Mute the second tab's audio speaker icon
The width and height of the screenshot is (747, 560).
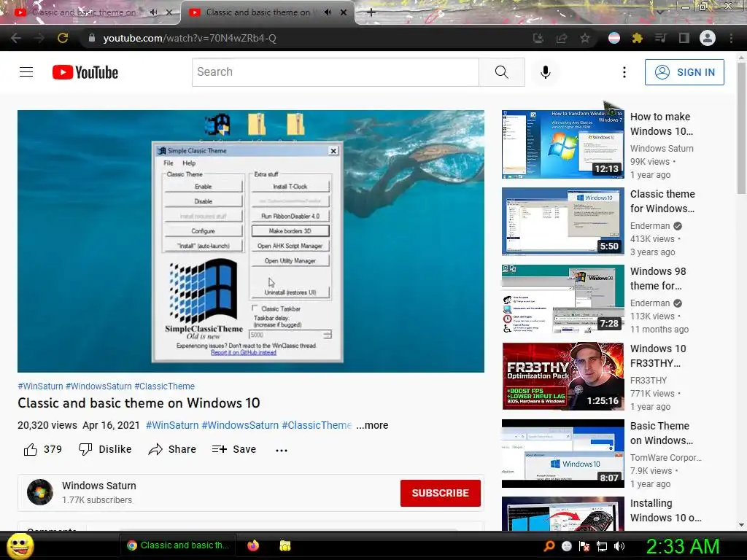(x=328, y=12)
